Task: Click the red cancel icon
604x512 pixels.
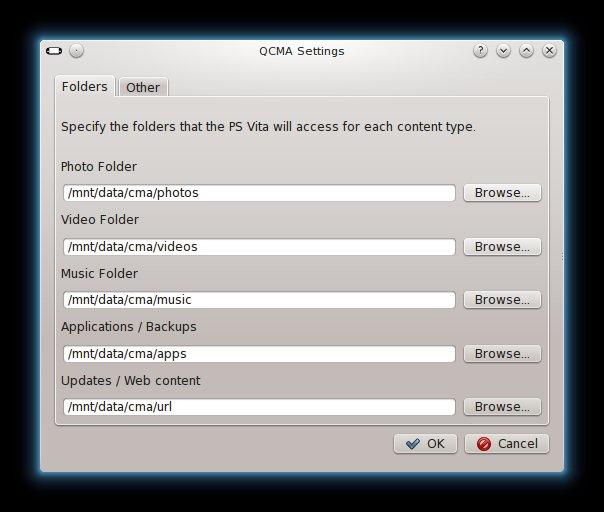Action: coord(484,444)
